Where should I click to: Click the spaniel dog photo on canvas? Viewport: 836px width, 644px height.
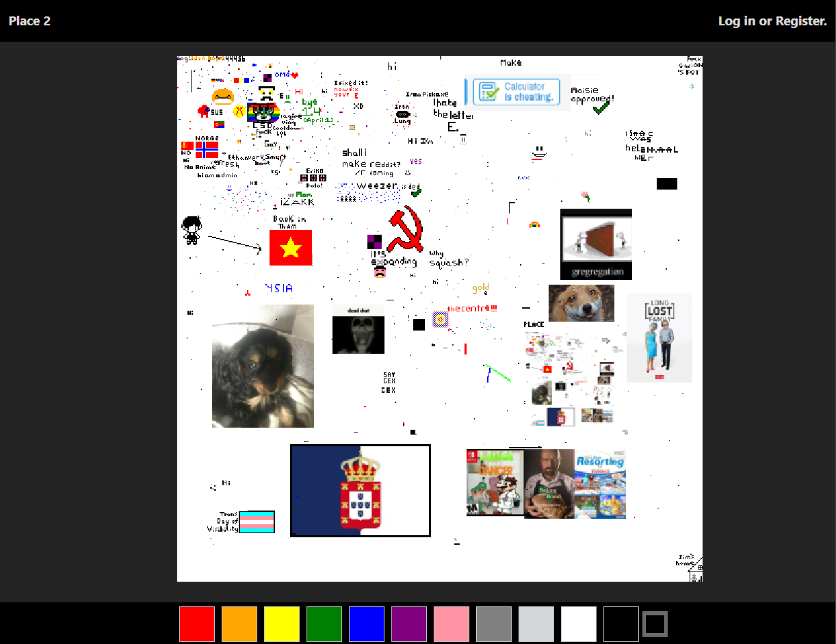[263, 365]
